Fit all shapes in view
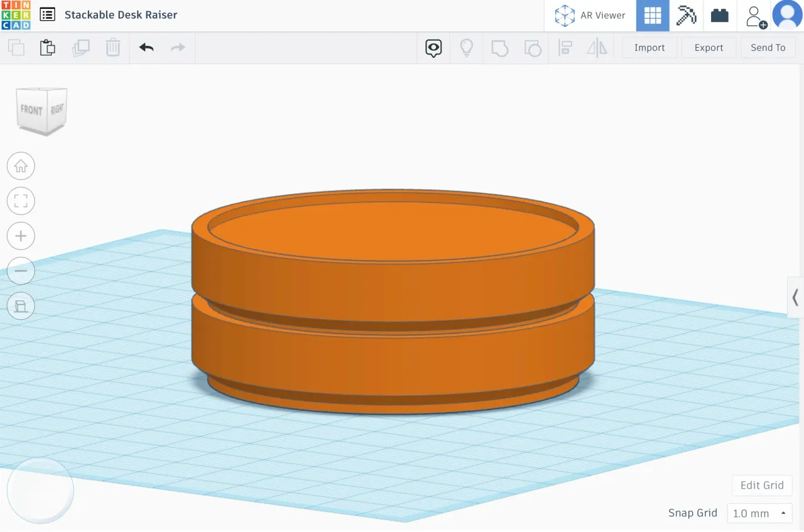Screen dimensions: 804x532 21,201
